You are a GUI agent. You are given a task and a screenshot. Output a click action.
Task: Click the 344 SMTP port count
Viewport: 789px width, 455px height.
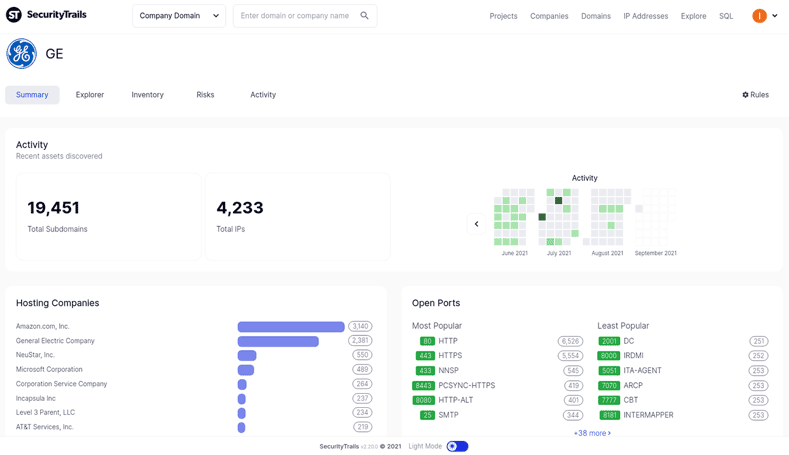(573, 415)
